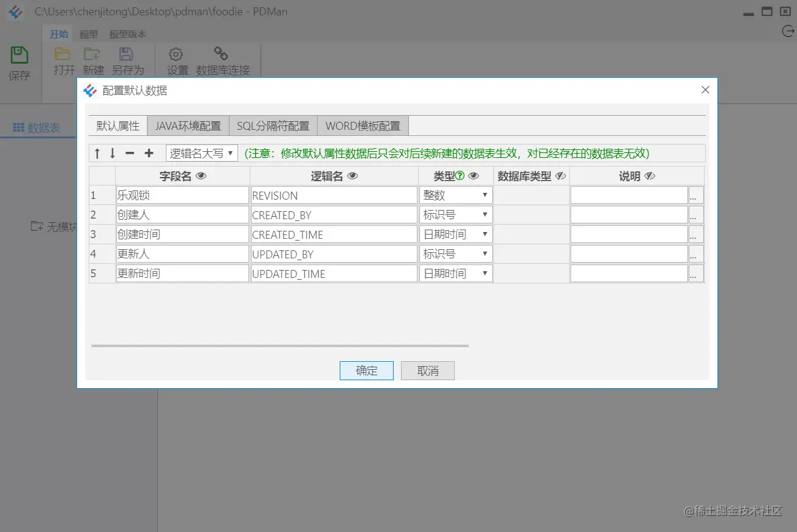797x532 pixels.
Task: Select the 模型 ribbon tab in PDMan
Action: (89, 34)
